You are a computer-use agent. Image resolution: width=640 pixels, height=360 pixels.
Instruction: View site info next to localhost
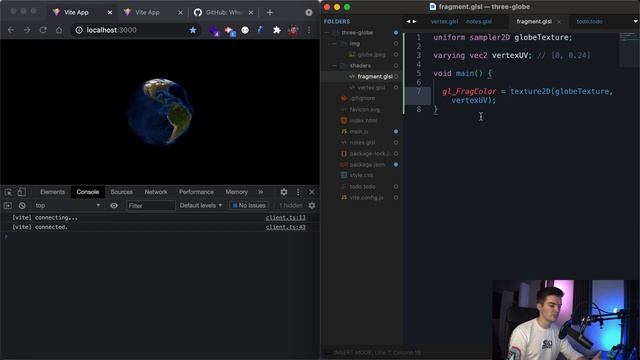[x=79, y=30]
